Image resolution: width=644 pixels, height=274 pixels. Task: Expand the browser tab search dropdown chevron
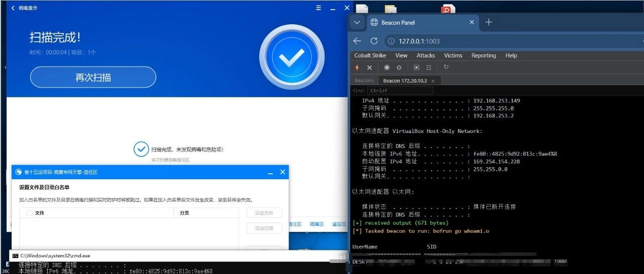click(357, 22)
